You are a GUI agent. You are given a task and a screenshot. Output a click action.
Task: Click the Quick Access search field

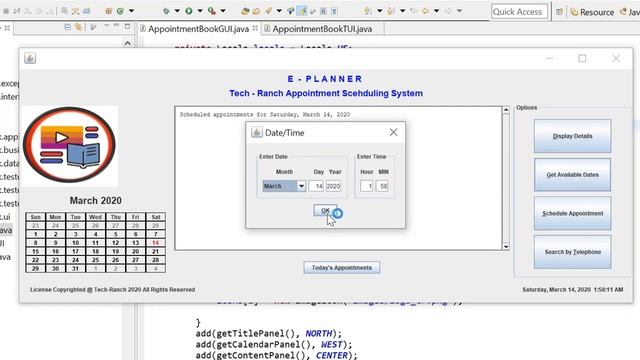(519, 12)
